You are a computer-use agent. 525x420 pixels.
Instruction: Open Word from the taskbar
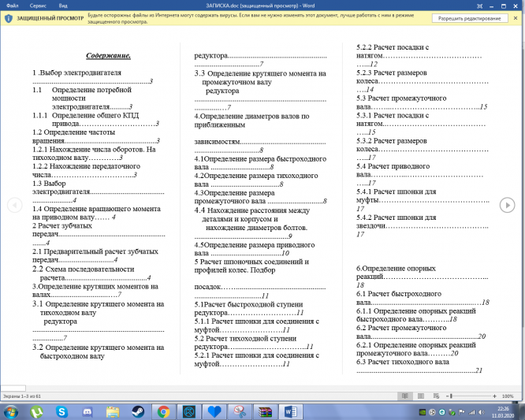click(291, 412)
